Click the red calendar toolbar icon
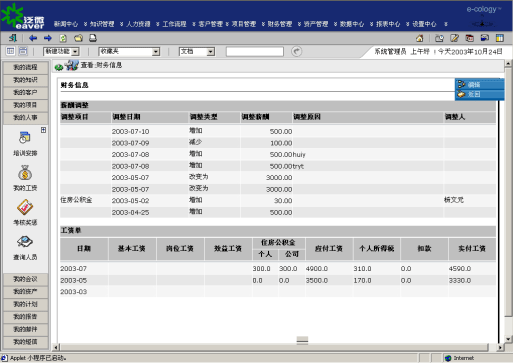The height and width of the screenshot is (364, 513). tap(469, 38)
